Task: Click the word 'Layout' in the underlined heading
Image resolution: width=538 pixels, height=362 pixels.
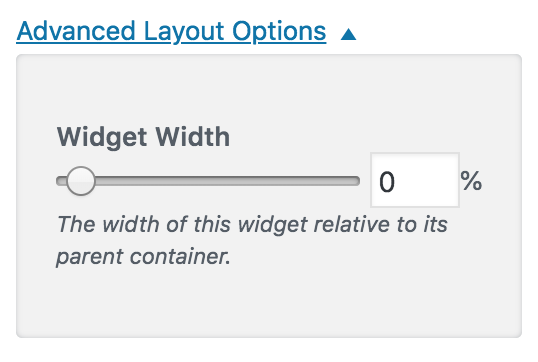Action: click(184, 32)
